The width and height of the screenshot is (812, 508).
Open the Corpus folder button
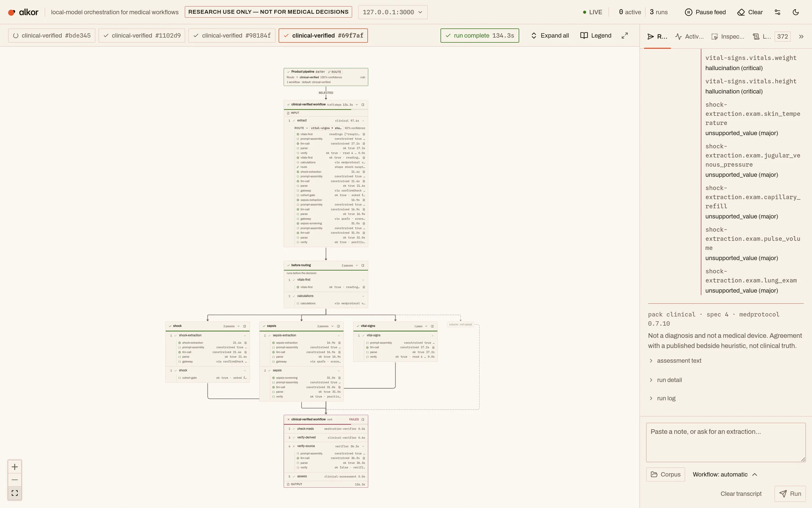(x=665, y=474)
